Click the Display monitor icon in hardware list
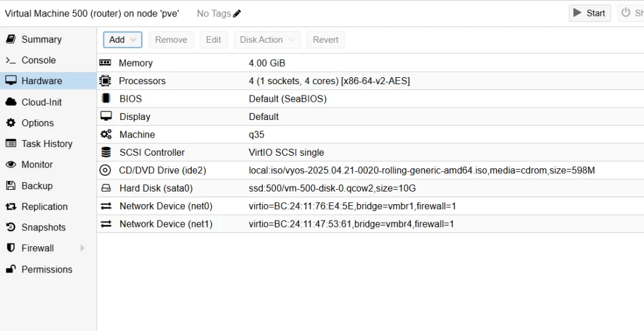 (106, 116)
